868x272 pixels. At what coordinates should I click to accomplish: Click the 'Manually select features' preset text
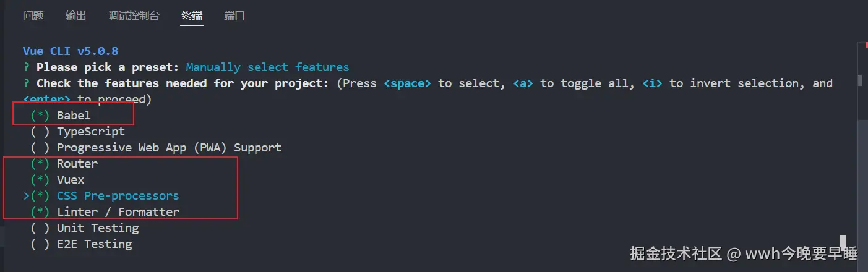(x=267, y=67)
